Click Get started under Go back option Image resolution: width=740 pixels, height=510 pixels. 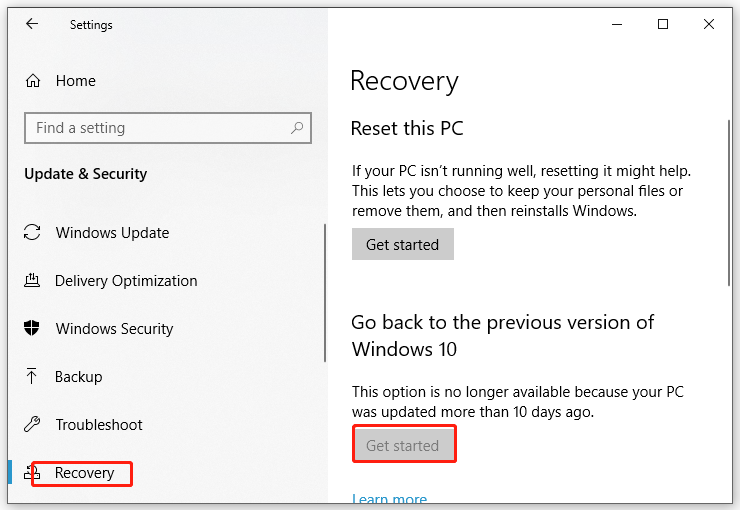[x=404, y=445]
